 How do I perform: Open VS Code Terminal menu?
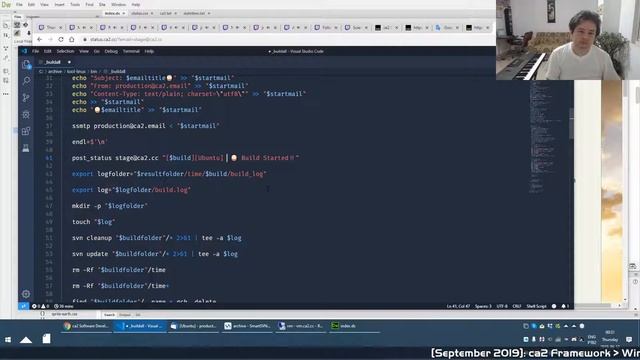pyautogui.click(x=131, y=51)
